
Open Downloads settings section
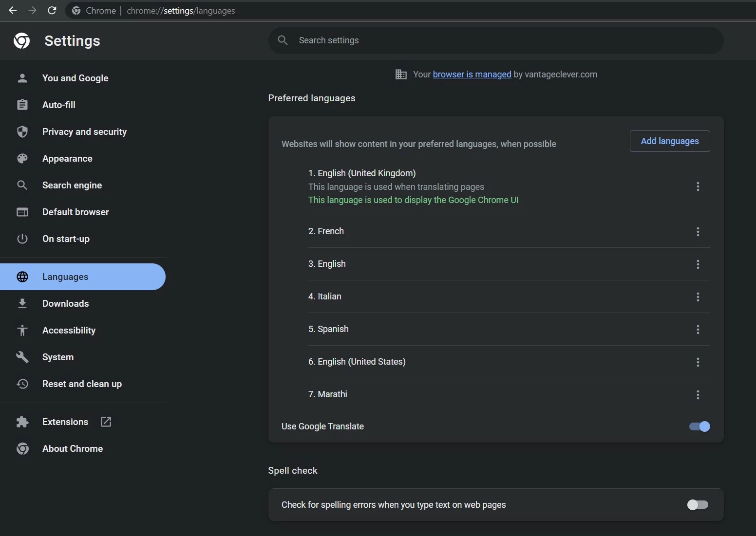pos(83,303)
